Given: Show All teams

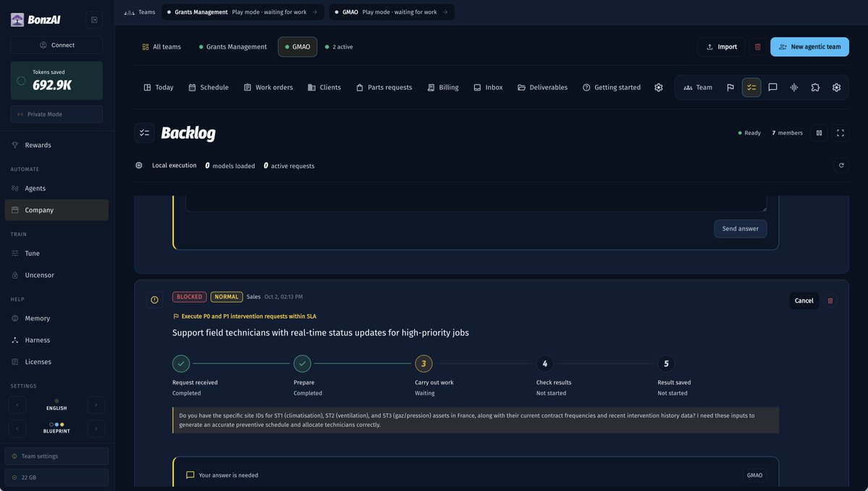Looking at the screenshot, I should coord(161,47).
